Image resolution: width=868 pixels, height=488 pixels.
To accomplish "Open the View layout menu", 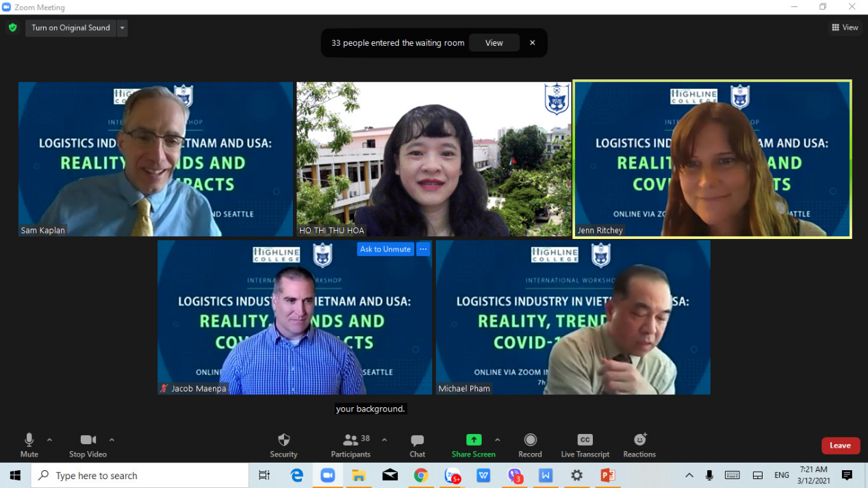I will click(x=845, y=27).
